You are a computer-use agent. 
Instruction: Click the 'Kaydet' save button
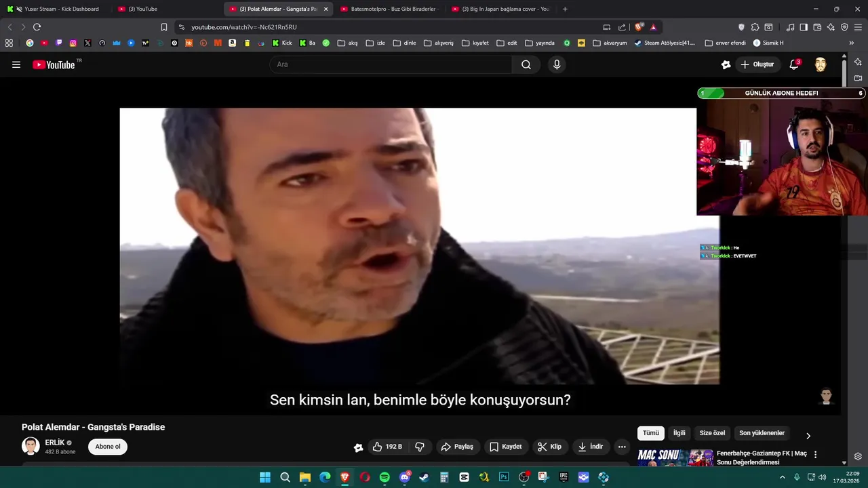pos(506,447)
